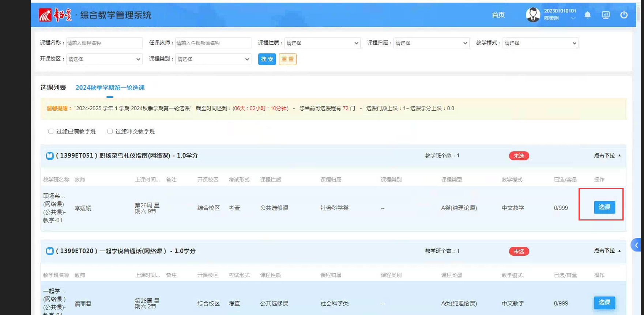Switch to 2024秋季学期第一轮选课 tab

pyautogui.click(x=110, y=88)
